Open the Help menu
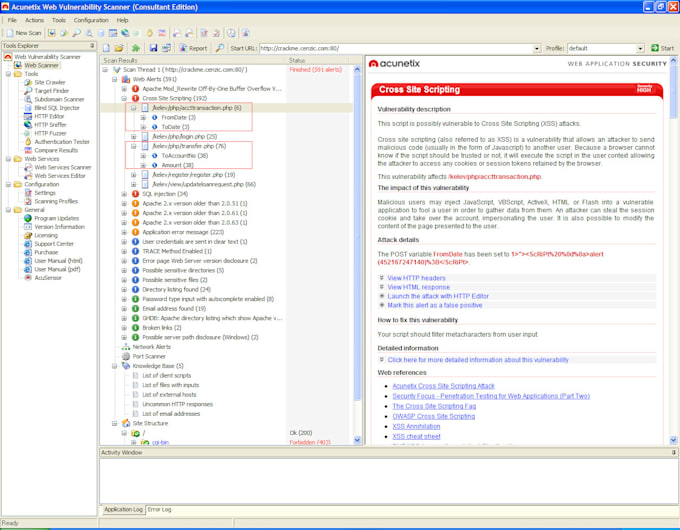The image size is (680, 530). (122, 20)
